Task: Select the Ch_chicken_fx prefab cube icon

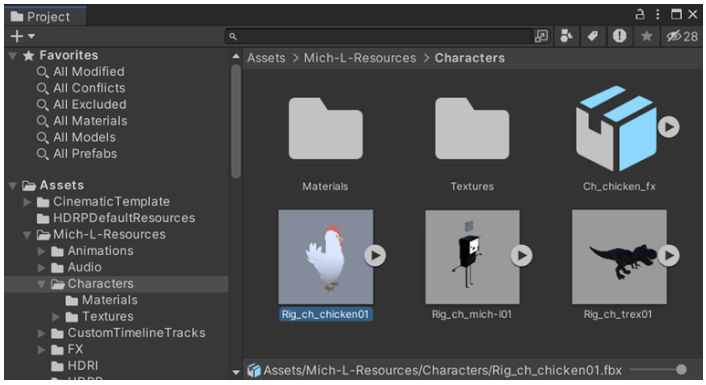Action: tap(616, 128)
